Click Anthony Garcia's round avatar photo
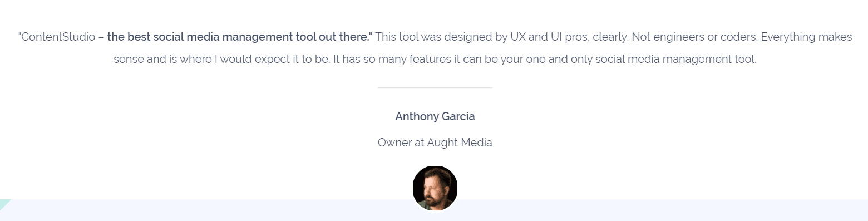Image resolution: width=868 pixels, height=221 pixels. click(x=435, y=188)
